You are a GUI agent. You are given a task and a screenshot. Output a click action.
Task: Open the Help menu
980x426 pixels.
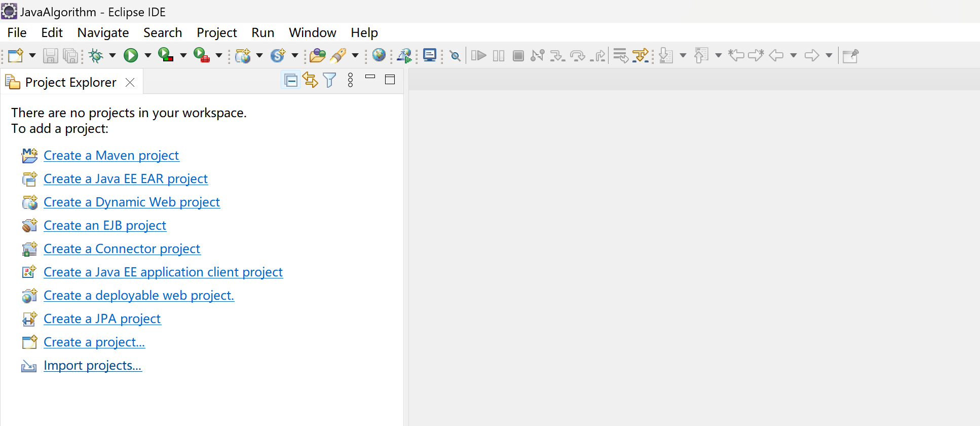[364, 32]
